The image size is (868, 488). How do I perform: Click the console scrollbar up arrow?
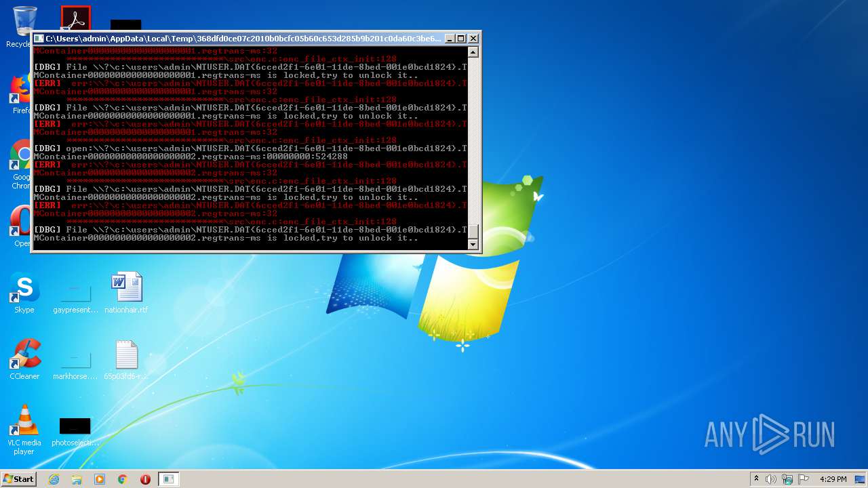[473, 52]
